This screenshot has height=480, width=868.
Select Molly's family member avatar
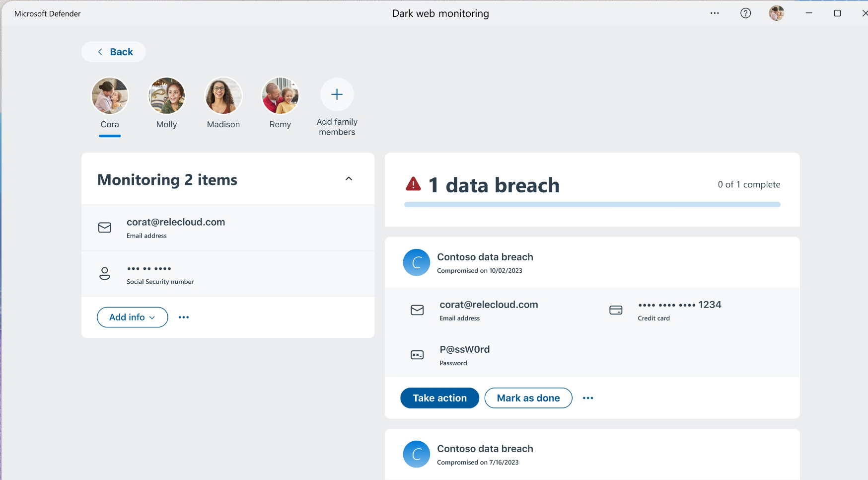pyautogui.click(x=167, y=95)
